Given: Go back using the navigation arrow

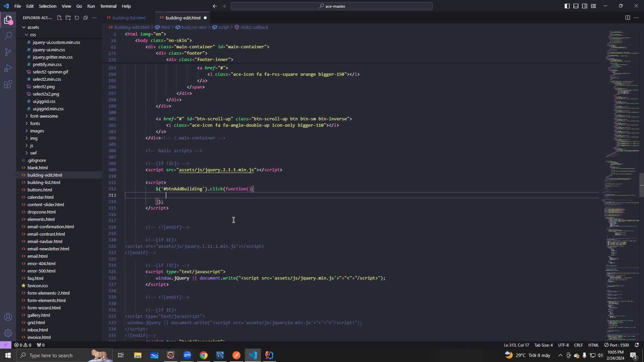Looking at the screenshot, I should (215, 6).
